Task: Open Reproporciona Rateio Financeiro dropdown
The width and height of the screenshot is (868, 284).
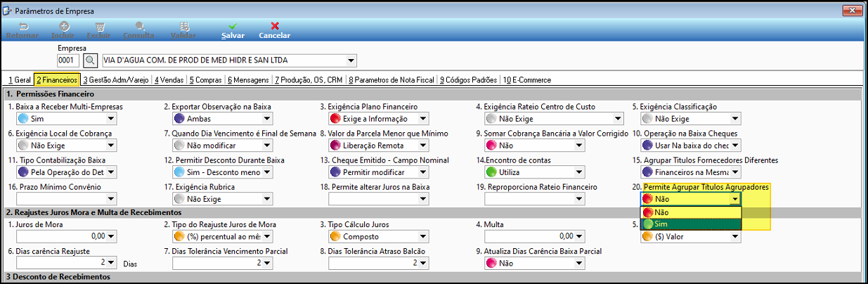Action: [578, 200]
